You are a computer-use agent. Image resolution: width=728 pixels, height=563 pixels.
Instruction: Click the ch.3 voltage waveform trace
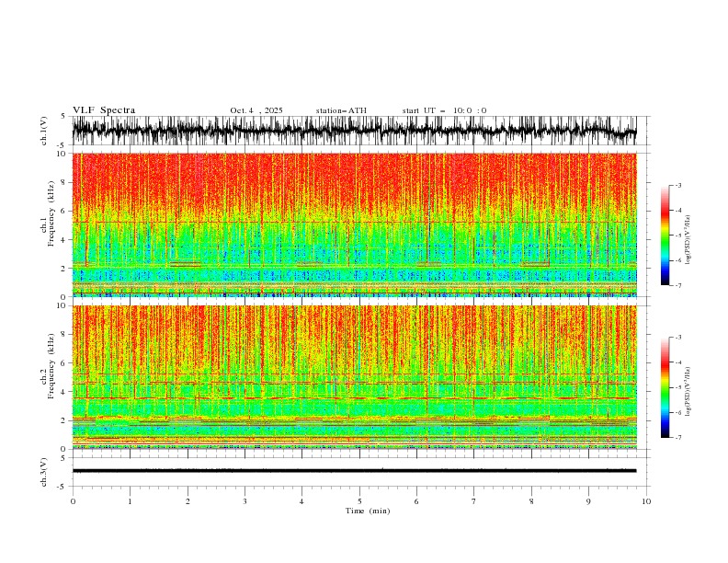354,471
